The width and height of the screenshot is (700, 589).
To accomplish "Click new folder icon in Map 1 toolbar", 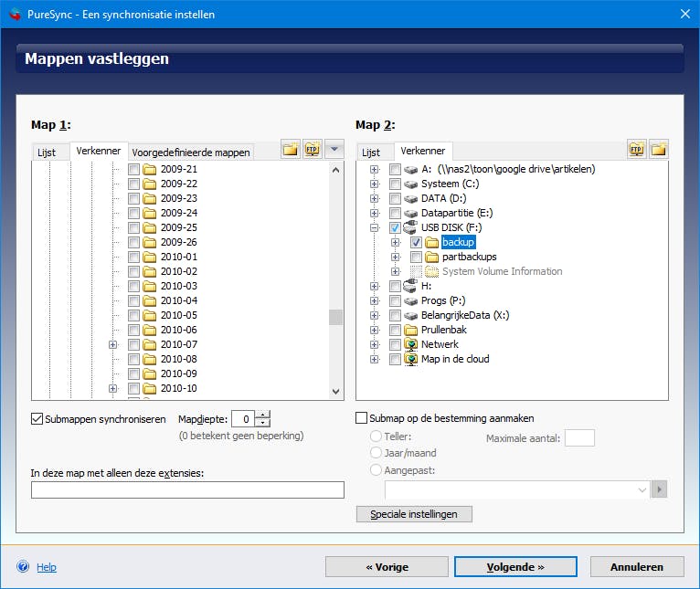I will click(x=291, y=149).
